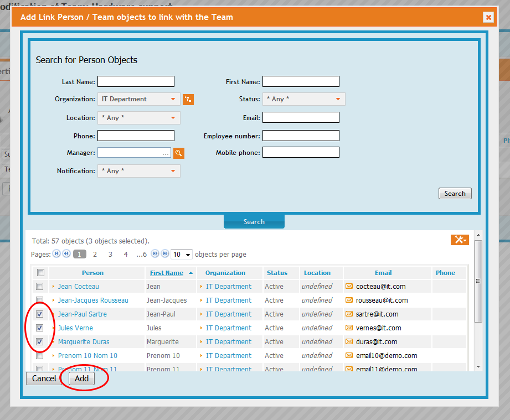Open the Manager search magnifier icon
The height and width of the screenshot is (420, 510).
(178, 153)
